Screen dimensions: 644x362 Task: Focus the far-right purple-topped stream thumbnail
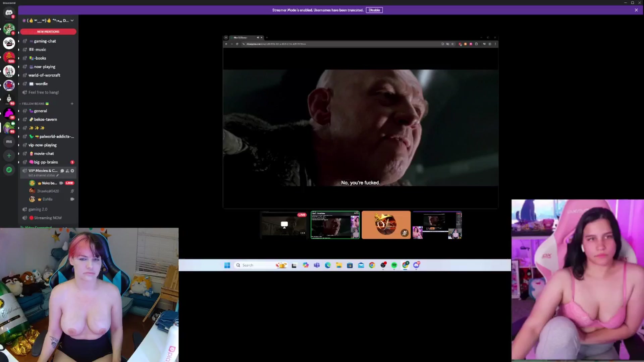pos(437,225)
